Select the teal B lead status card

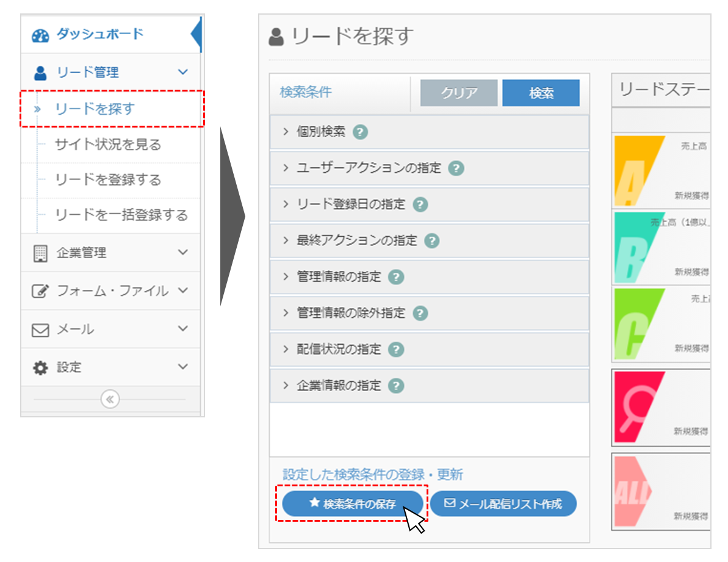pos(661,247)
